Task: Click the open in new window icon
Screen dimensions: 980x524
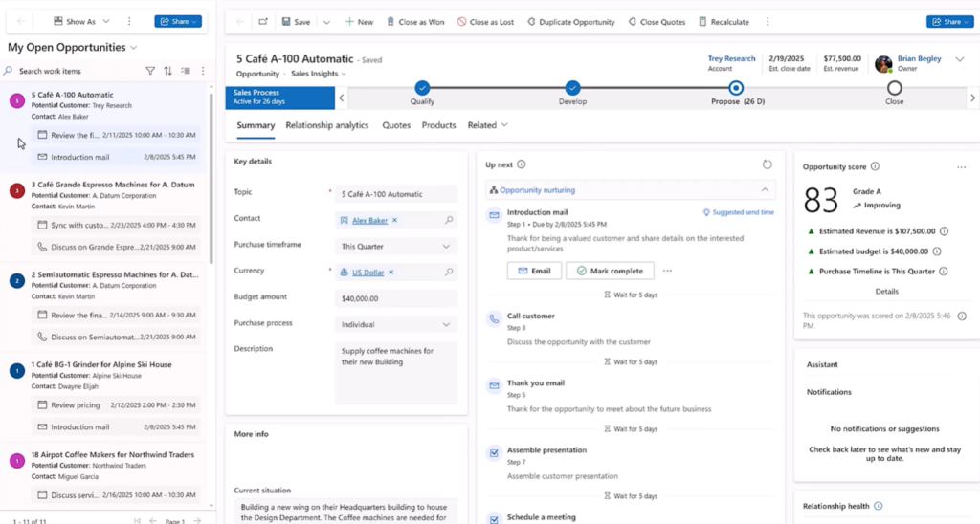Action: pos(263,22)
